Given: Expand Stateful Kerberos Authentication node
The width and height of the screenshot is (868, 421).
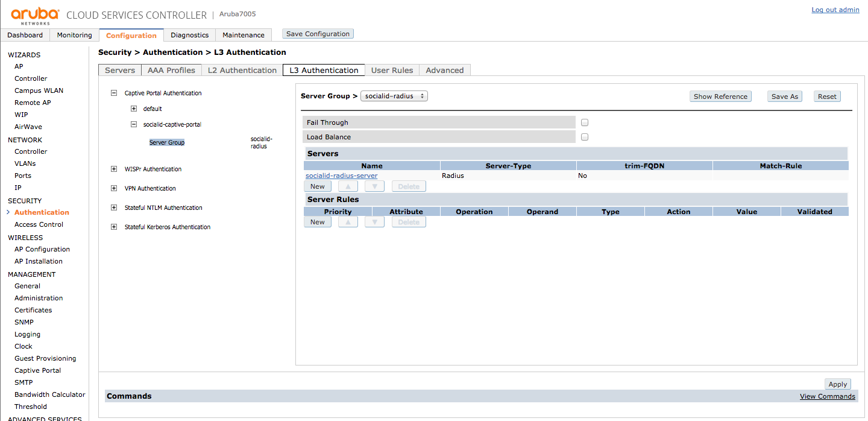Looking at the screenshot, I should point(113,227).
